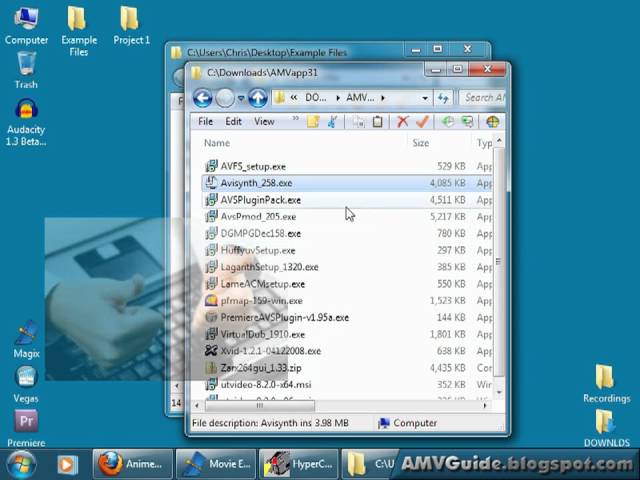This screenshot has width=640, height=480.
Task: Click the red X Delete toolbar icon
Action: [x=402, y=122]
